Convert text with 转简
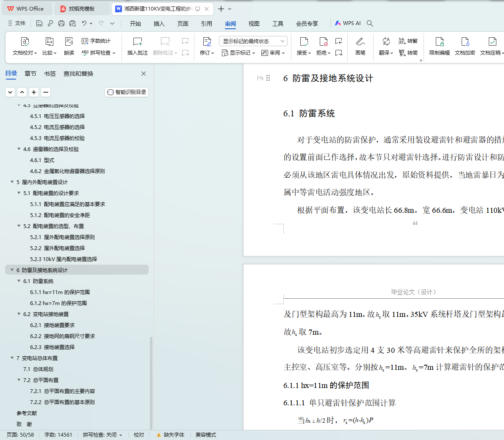Viewport: 504px width, 440px height. coord(408,52)
